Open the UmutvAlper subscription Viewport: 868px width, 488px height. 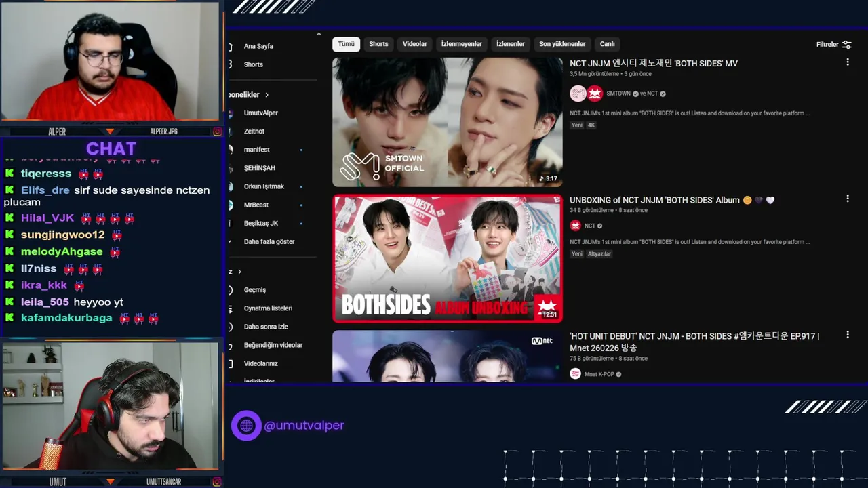(261, 113)
